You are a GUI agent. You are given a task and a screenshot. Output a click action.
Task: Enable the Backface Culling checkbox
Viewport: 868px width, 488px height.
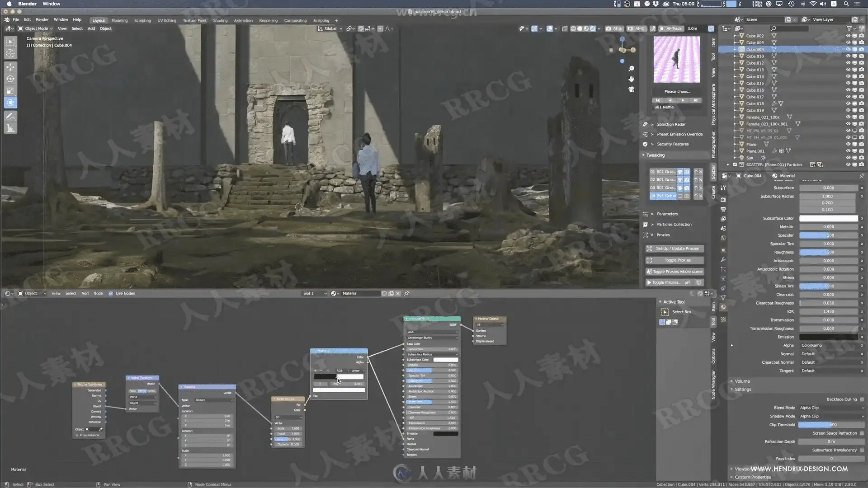tap(862, 399)
